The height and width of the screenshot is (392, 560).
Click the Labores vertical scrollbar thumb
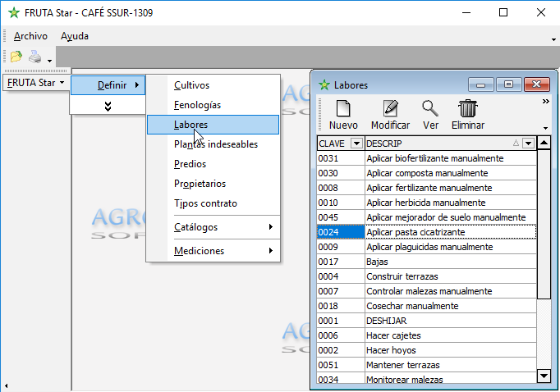click(x=544, y=225)
